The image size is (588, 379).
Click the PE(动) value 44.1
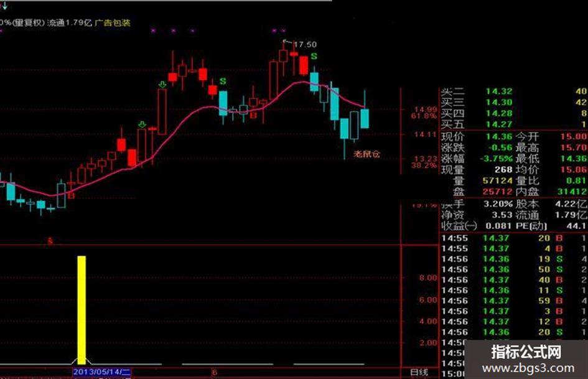coord(577,225)
